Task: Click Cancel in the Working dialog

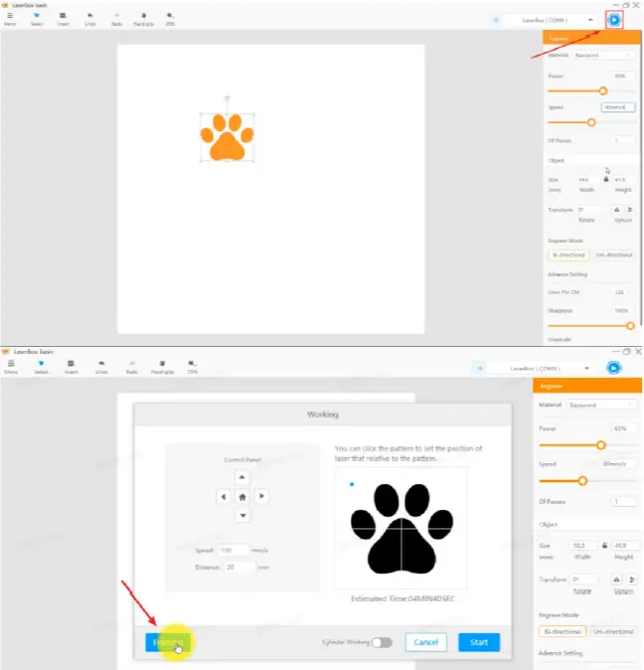Action: pos(425,642)
